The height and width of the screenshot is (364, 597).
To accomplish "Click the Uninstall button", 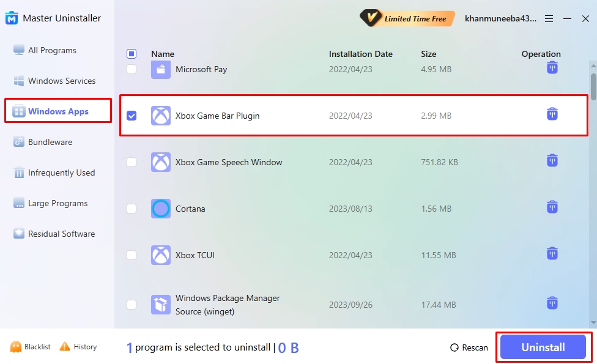I will coord(543,347).
